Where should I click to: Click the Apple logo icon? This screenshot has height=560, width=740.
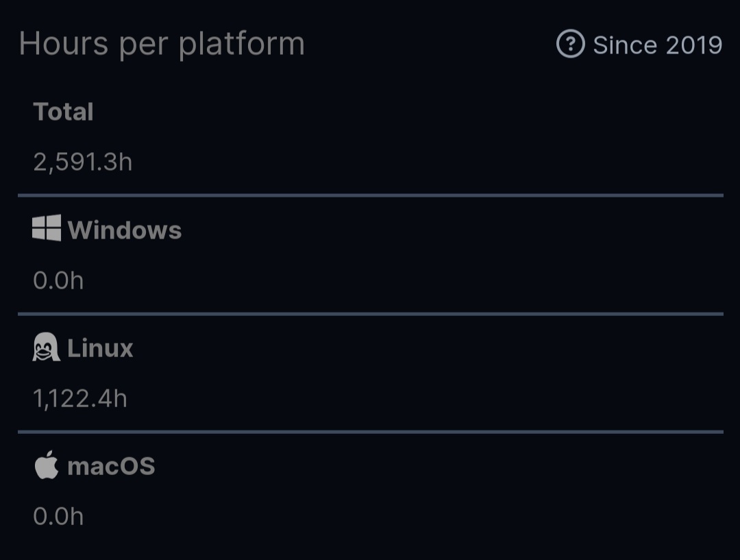point(47,465)
